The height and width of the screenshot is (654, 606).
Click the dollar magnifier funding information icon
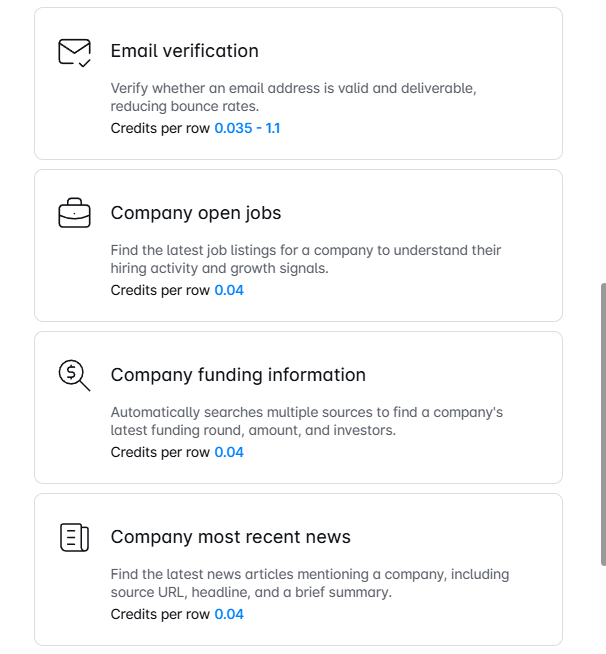pos(74,375)
